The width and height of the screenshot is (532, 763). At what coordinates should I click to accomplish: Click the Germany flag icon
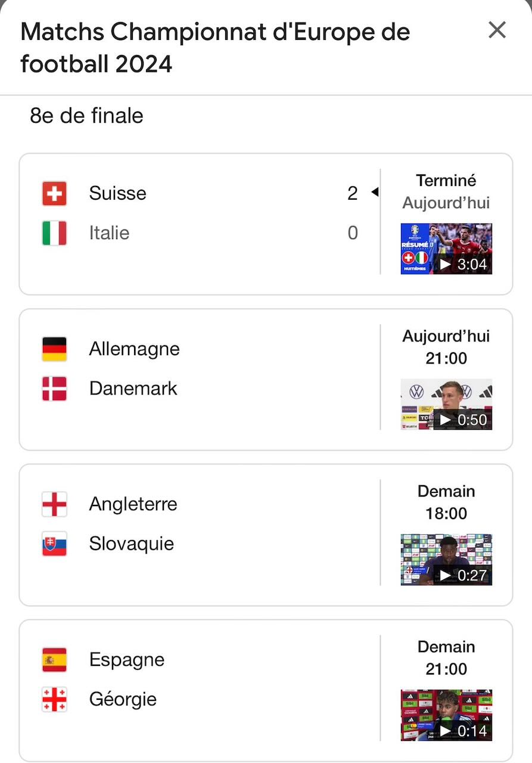point(54,349)
